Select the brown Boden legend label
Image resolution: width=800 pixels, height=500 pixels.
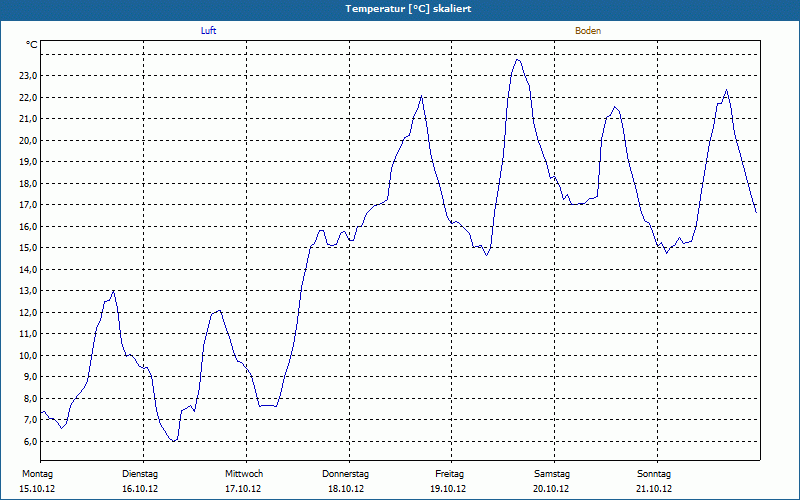point(588,31)
